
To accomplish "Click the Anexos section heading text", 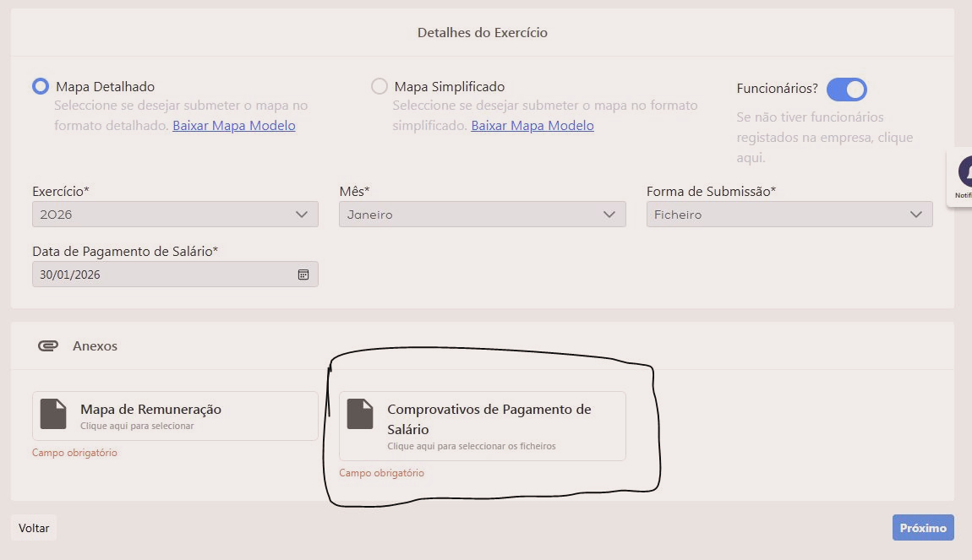I will click(x=95, y=346).
